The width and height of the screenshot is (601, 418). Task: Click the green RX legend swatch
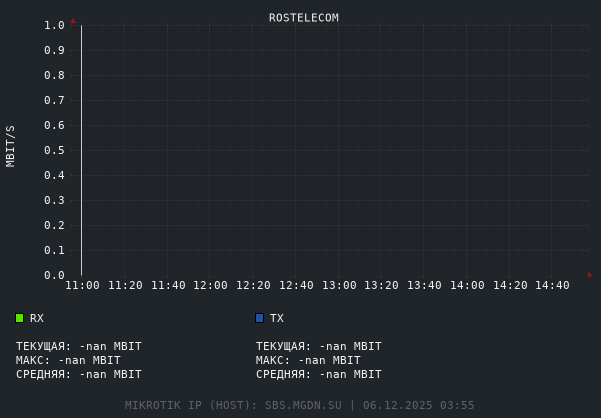pos(19,318)
